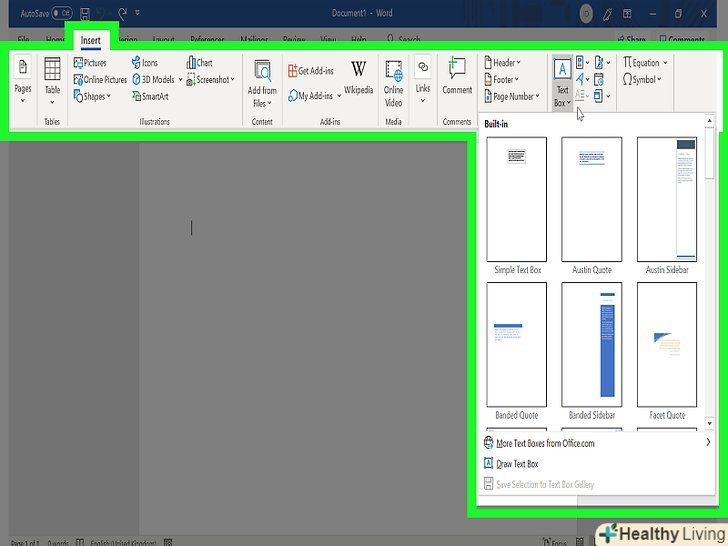Open the Links menu
This screenshot has width=728, height=546.
(x=422, y=80)
